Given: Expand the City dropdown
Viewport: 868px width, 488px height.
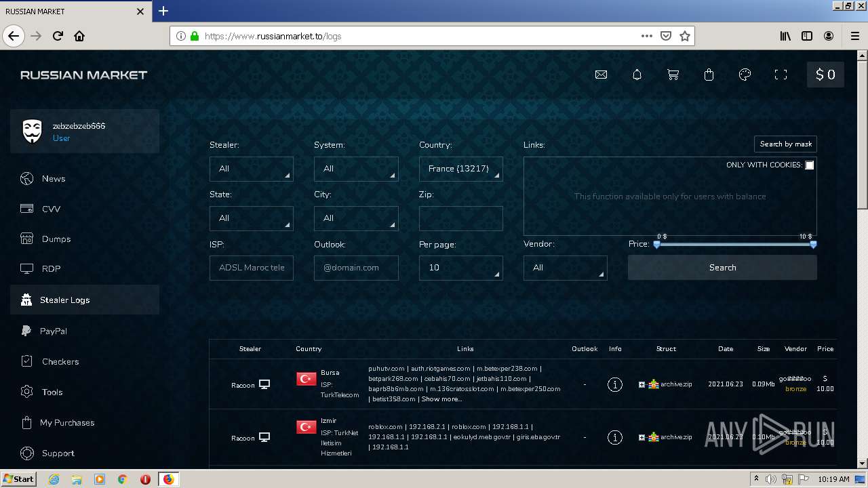Looking at the screenshot, I should (356, 218).
